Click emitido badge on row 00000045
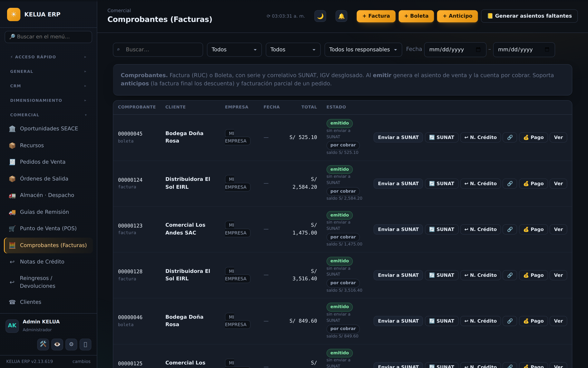This screenshot has height=368, width=588. point(339,123)
